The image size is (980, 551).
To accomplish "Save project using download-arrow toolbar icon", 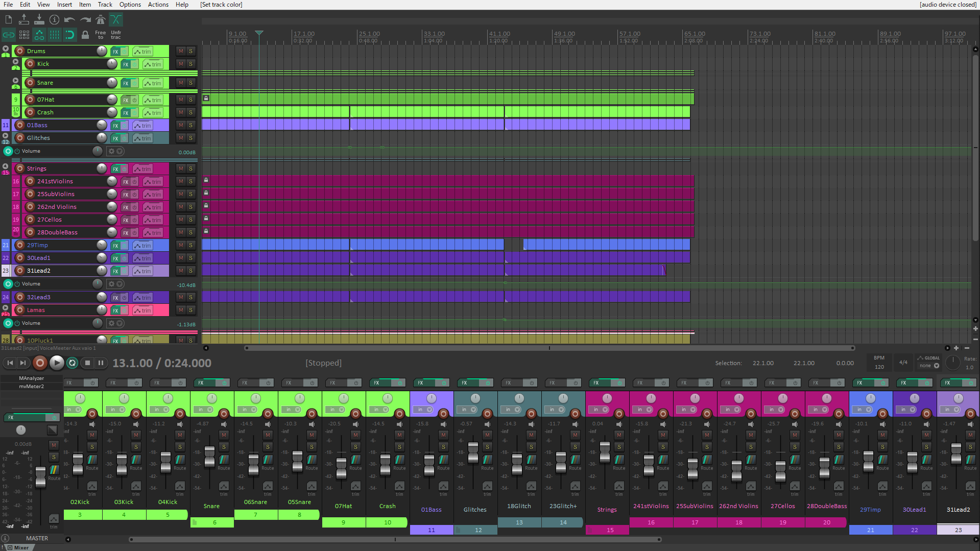I will pyautogui.click(x=39, y=20).
